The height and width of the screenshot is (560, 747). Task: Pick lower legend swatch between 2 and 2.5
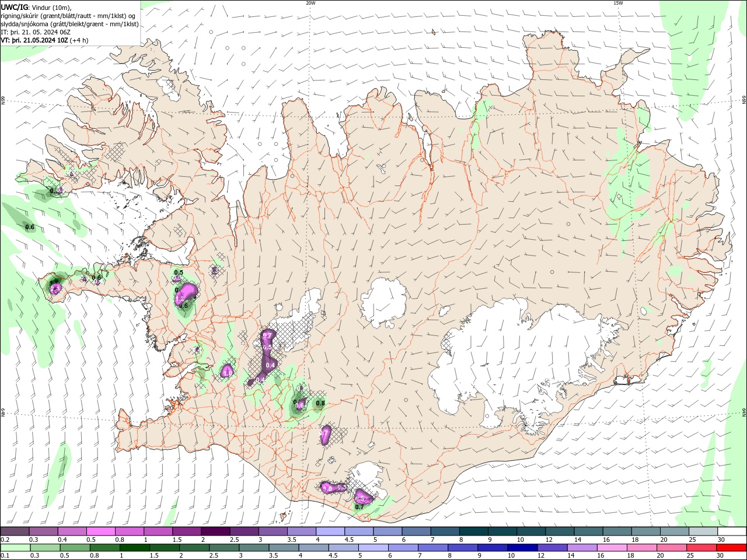coord(195,548)
